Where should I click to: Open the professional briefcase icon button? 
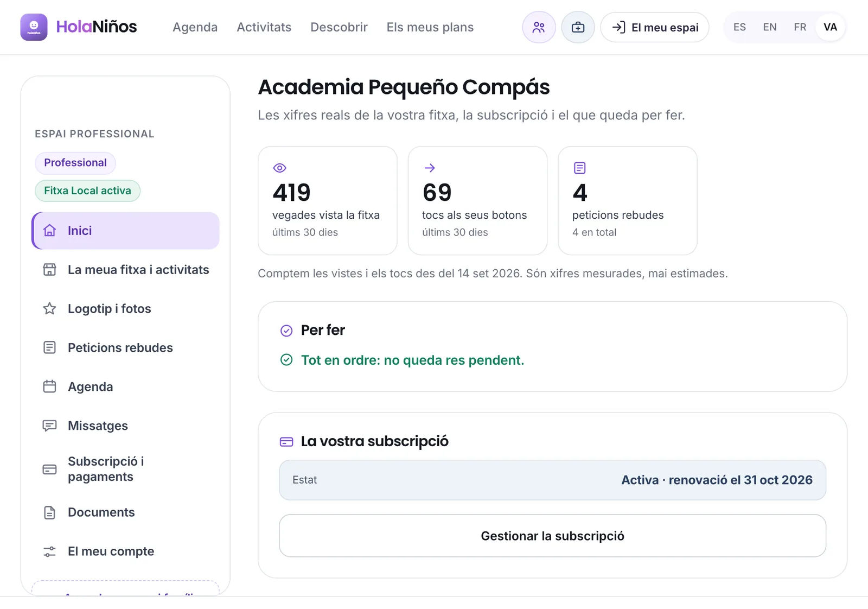click(x=578, y=27)
